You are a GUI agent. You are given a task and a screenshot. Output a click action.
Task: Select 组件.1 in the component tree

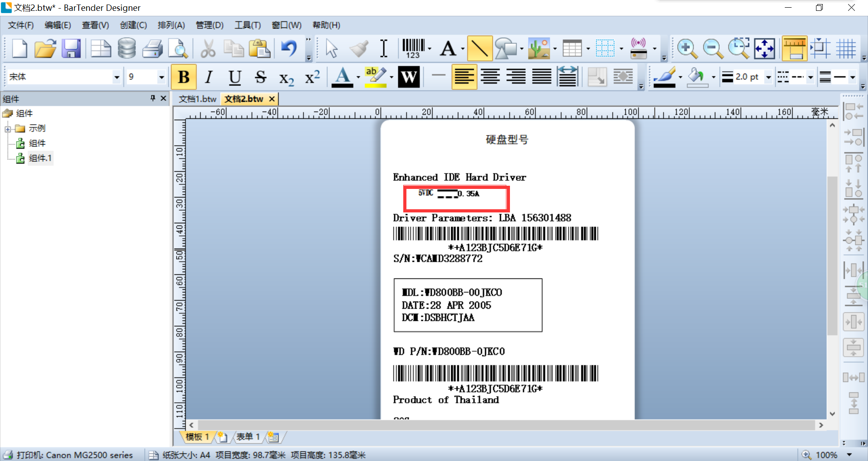pyautogui.click(x=40, y=158)
